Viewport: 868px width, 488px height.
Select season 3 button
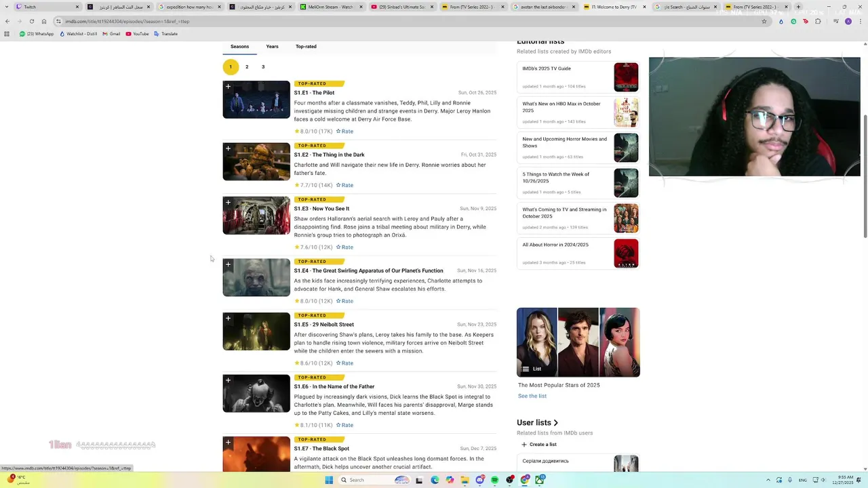[263, 67]
